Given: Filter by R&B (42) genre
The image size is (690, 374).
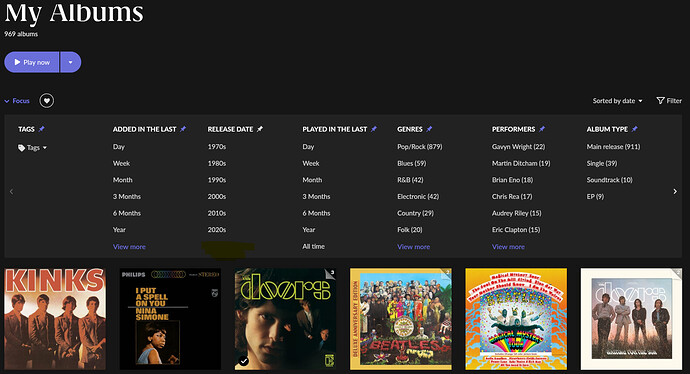Looking at the screenshot, I should tap(411, 180).
